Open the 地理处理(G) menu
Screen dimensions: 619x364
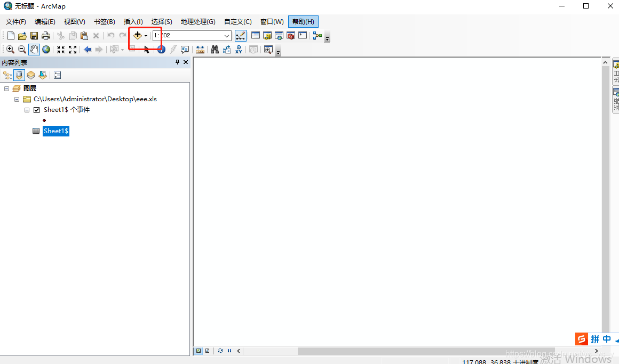point(198,22)
